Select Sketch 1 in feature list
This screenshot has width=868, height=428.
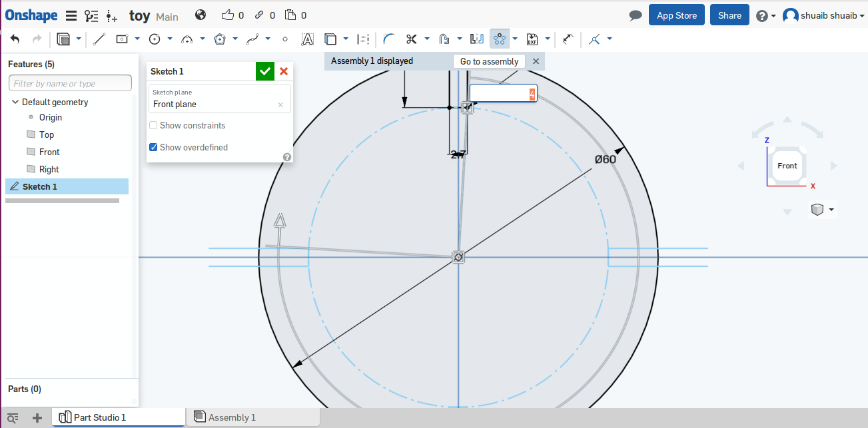point(67,186)
